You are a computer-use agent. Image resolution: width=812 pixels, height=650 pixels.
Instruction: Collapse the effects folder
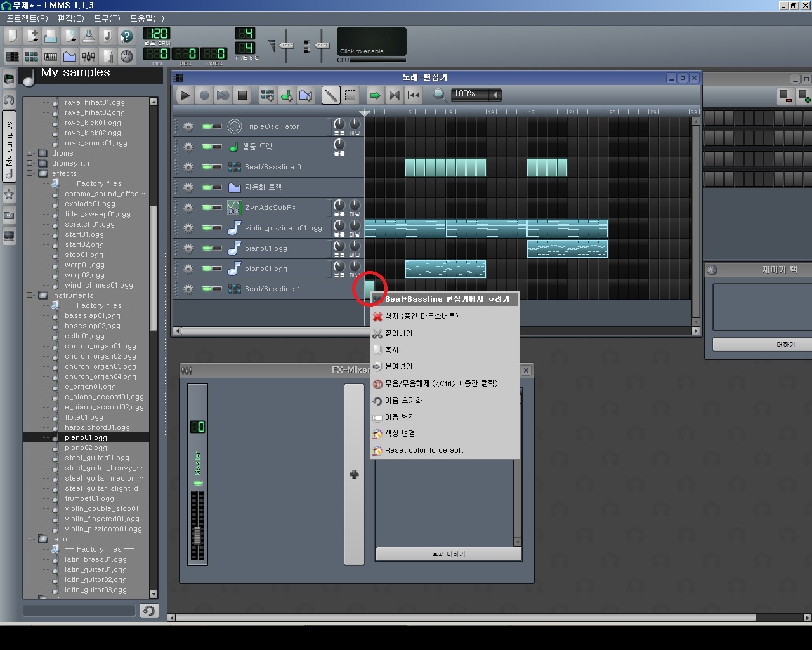coord(29,173)
